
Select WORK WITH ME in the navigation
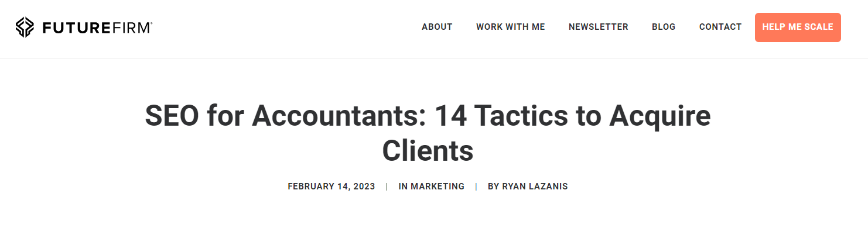coord(510,27)
